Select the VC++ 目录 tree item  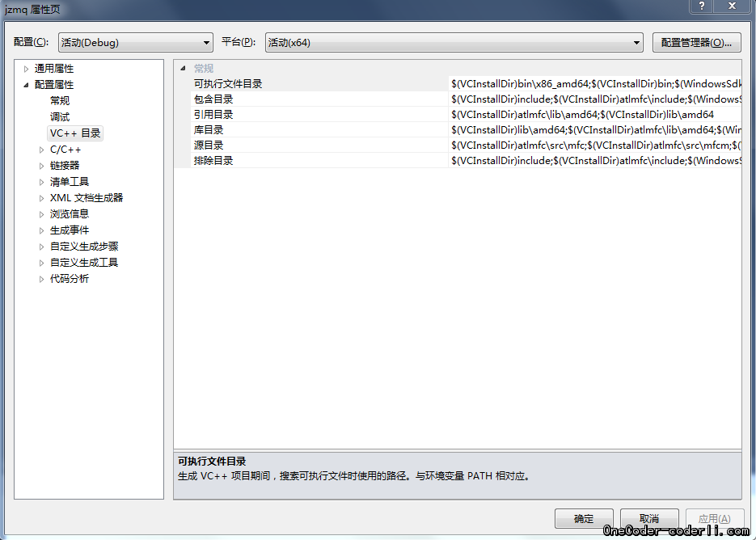tap(75, 133)
